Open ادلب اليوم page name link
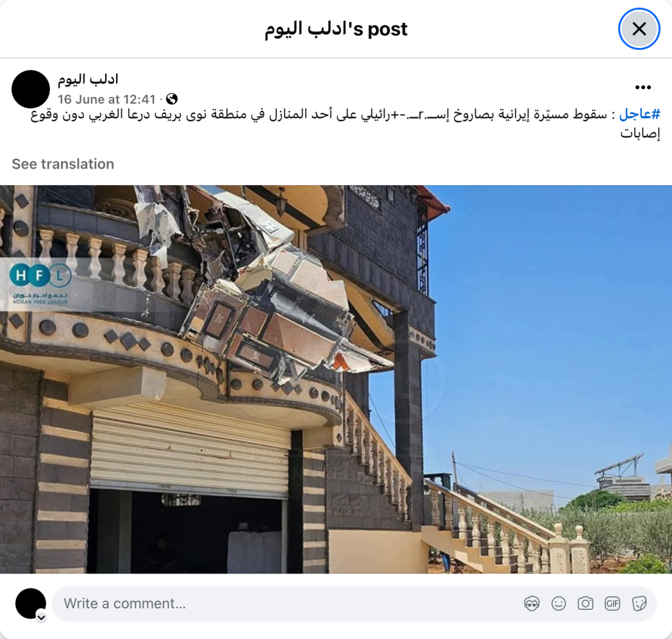 [x=88, y=79]
